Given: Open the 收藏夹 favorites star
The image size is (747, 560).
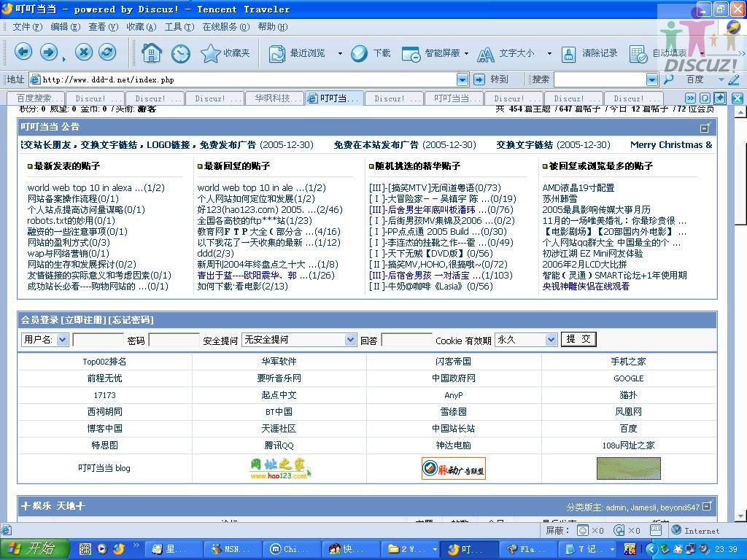Looking at the screenshot, I should click(x=225, y=53).
